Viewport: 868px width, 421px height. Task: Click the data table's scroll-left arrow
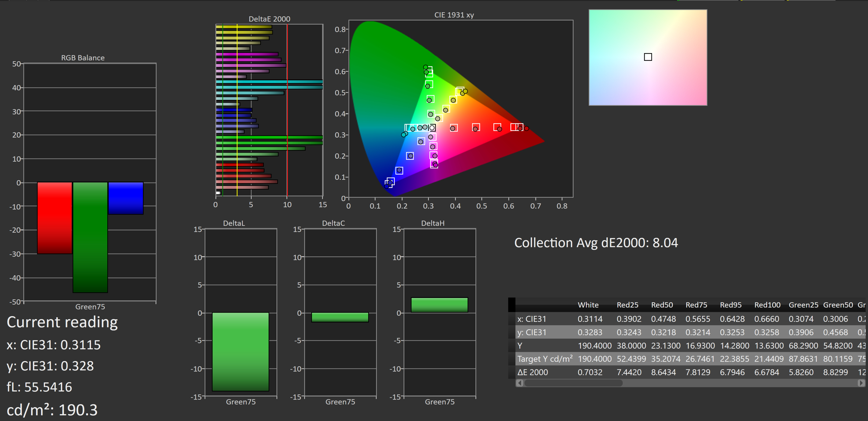click(520, 383)
